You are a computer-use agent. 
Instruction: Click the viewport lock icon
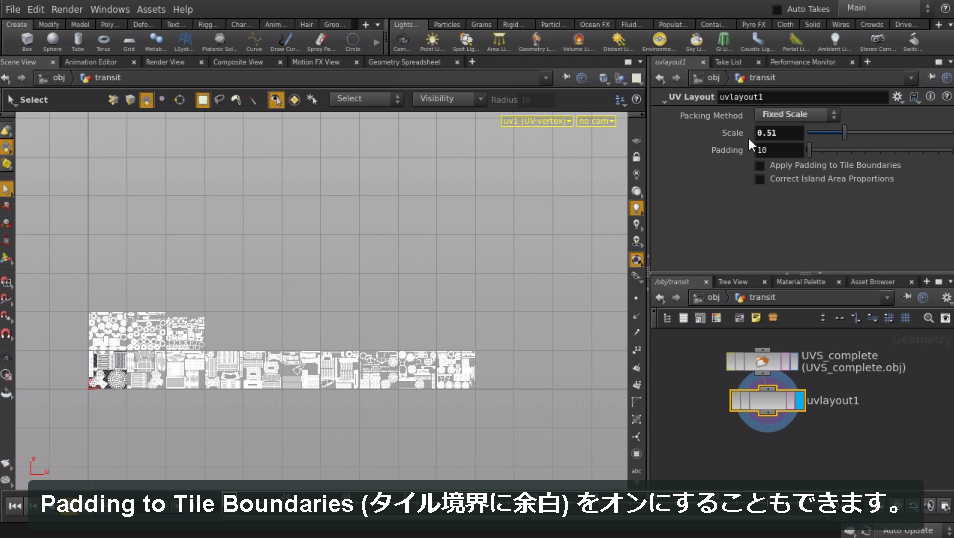click(x=636, y=157)
